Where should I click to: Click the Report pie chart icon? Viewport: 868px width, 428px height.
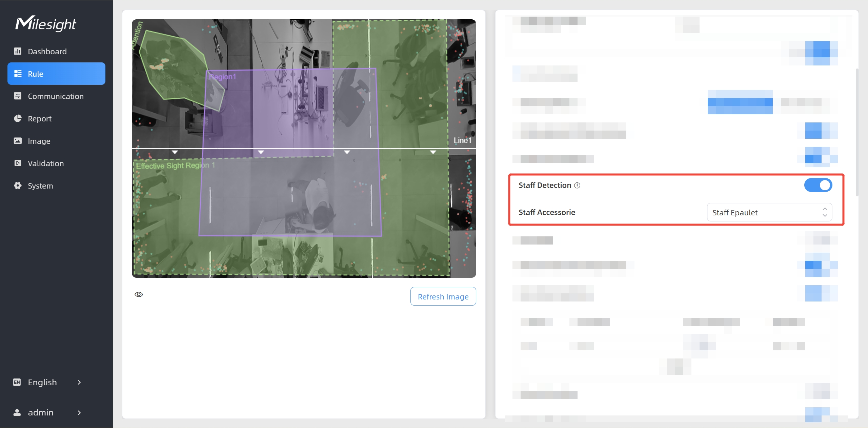[18, 118]
